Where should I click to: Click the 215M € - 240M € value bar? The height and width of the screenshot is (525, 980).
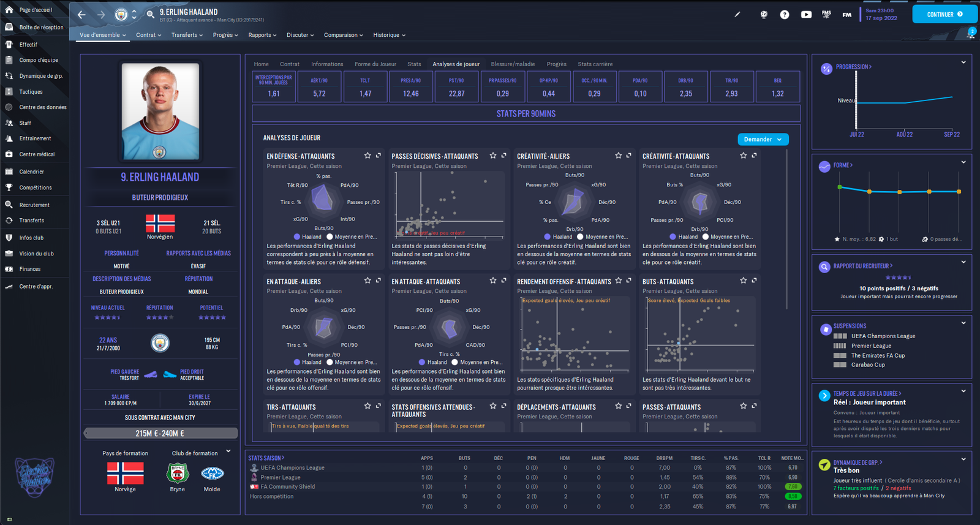pyautogui.click(x=160, y=433)
